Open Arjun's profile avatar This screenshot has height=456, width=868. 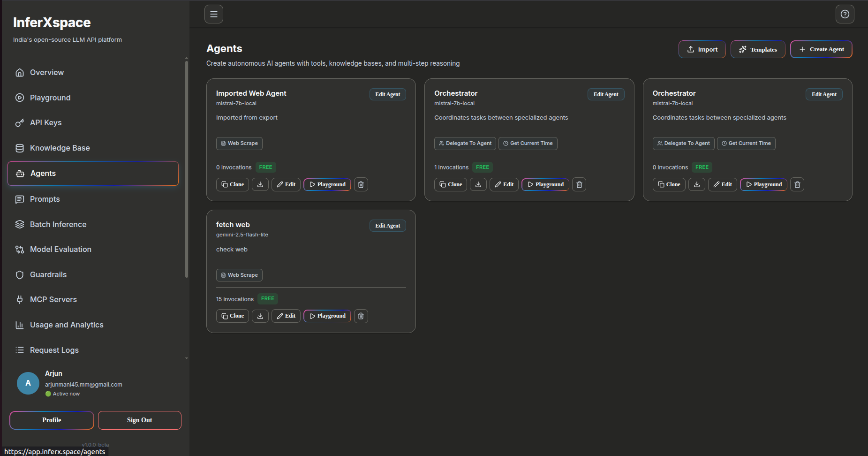pos(28,383)
